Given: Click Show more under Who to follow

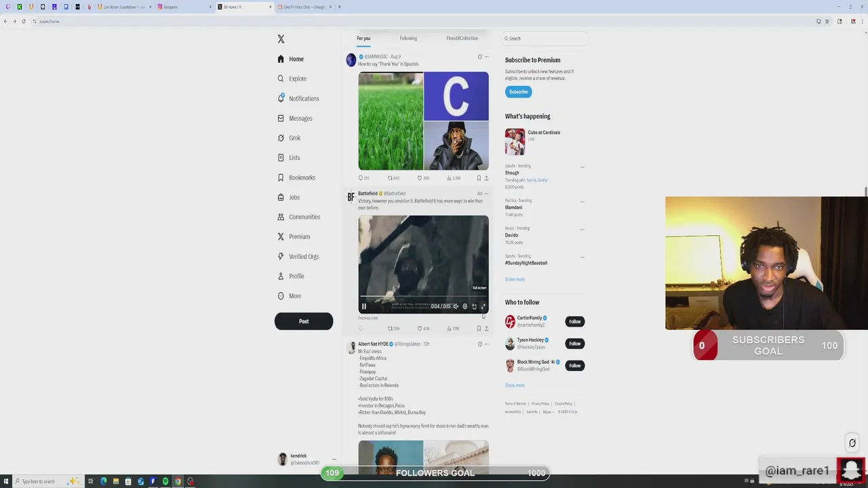Looking at the screenshot, I should click(515, 385).
